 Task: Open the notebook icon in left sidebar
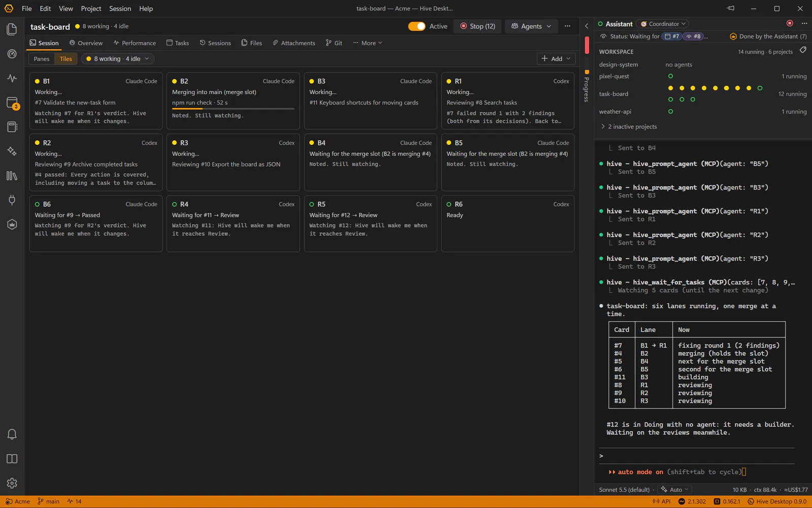[x=12, y=127]
